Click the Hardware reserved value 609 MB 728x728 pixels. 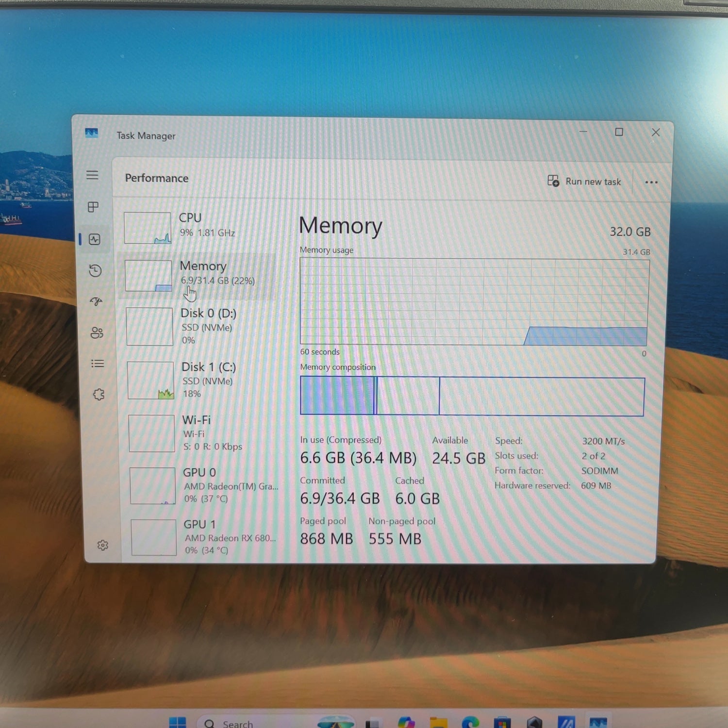pos(596,485)
